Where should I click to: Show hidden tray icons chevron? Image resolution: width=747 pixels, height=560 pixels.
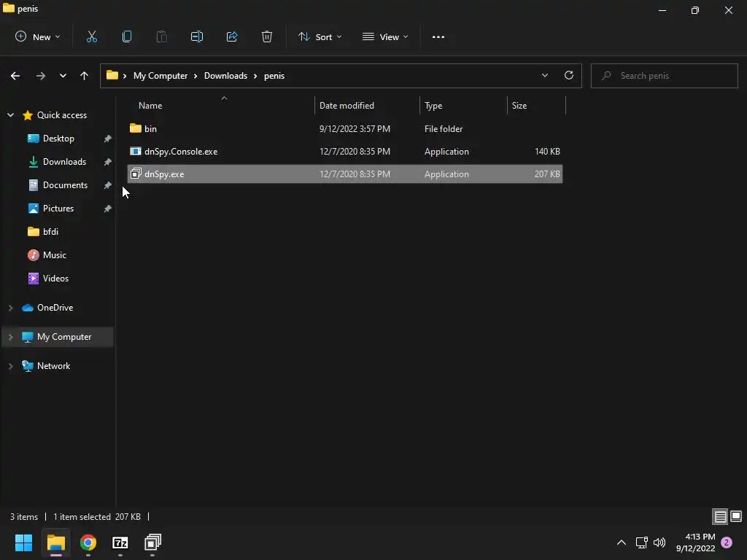click(x=622, y=542)
